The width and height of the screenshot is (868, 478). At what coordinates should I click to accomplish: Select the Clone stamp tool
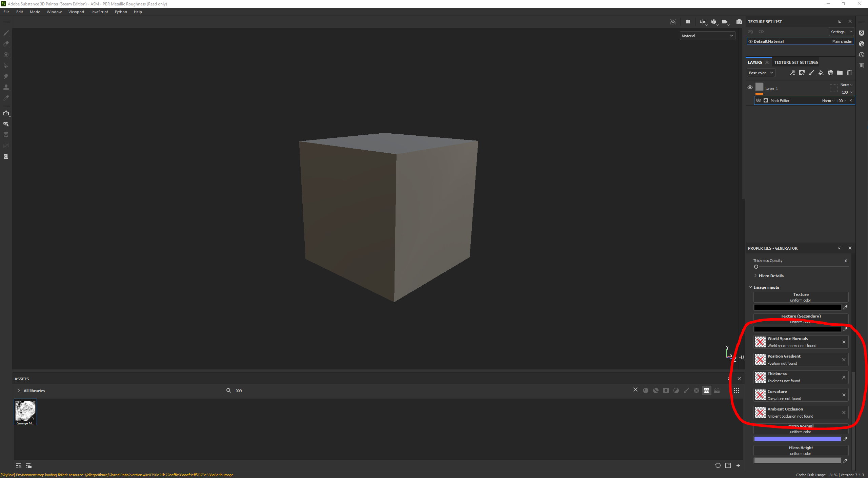pos(6,87)
